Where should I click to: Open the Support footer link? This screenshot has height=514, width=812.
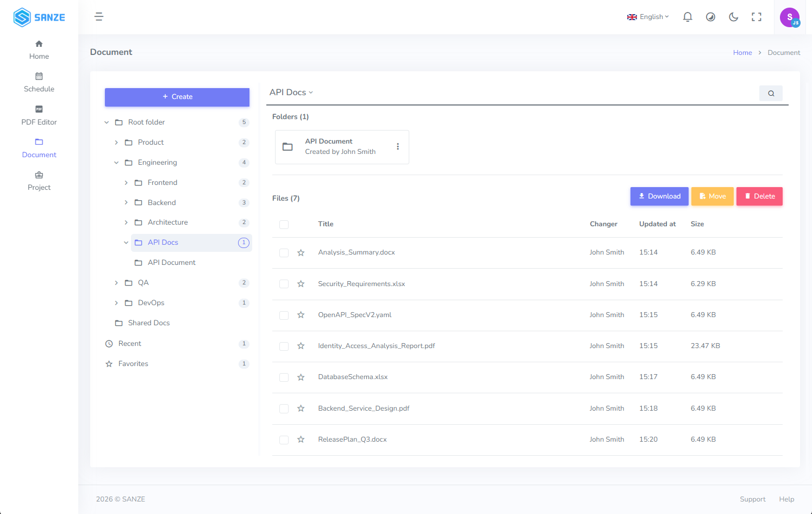(752, 499)
